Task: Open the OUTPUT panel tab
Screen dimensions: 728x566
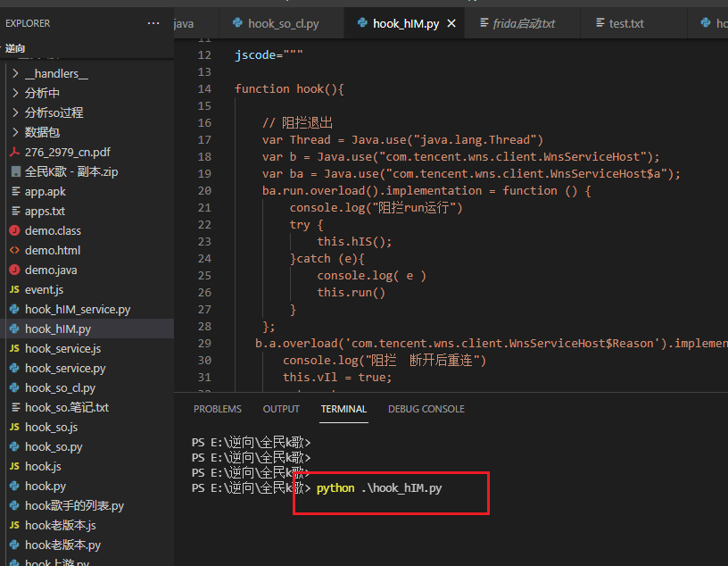Action: (x=281, y=409)
